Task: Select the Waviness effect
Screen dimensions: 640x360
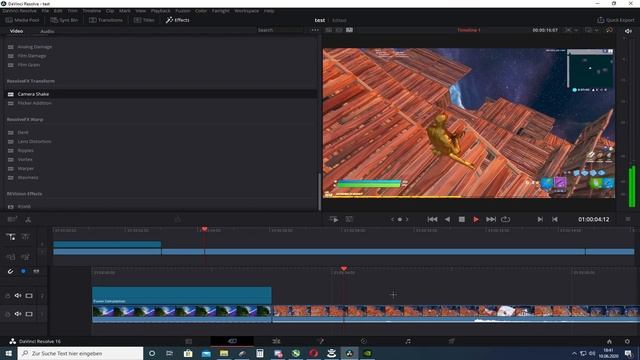Action: coord(28,178)
